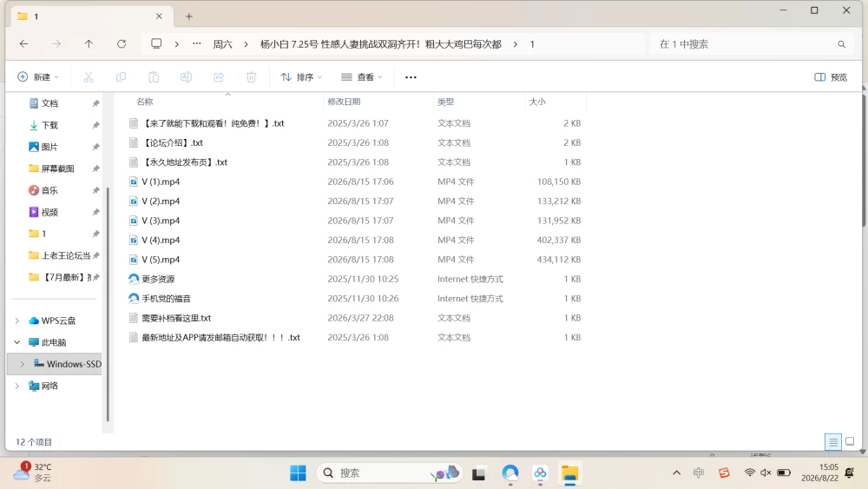Open File Explorer from the taskbar

(569, 473)
